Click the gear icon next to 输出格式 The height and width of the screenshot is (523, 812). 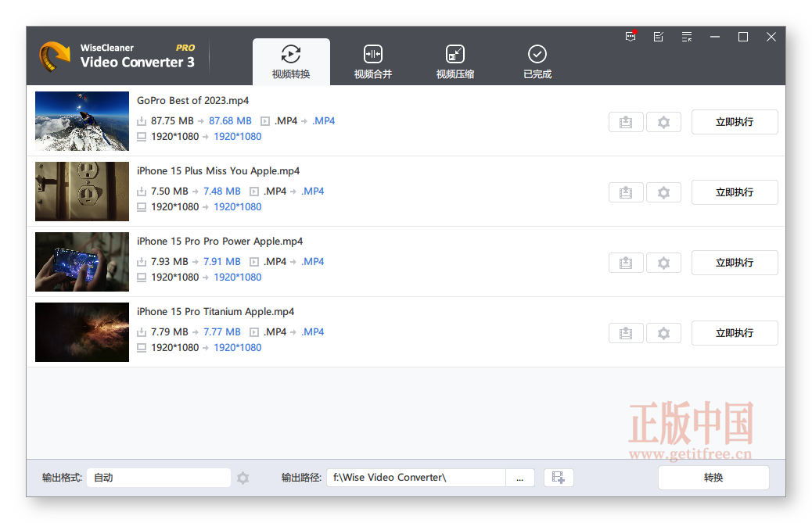(x=243, y=478)
